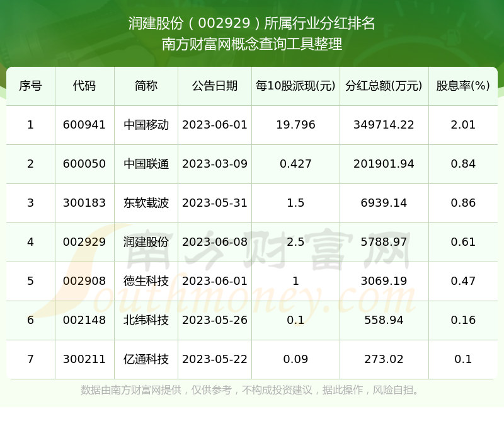Click total dividend 201901.94
This screenshot has width=504, height=421.
click(x=384, y=164)
